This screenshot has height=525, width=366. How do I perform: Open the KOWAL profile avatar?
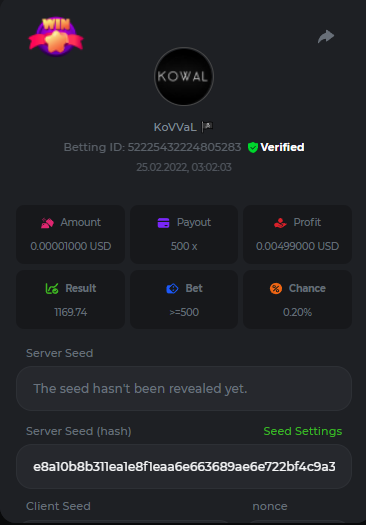click(184, 76)
